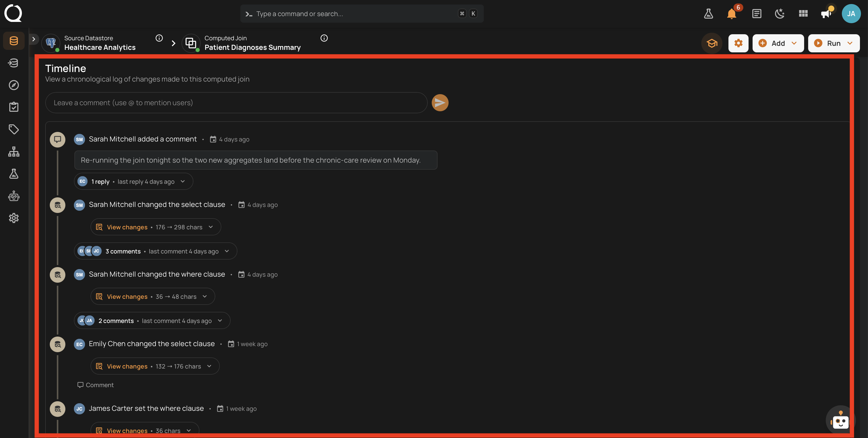Open the JA user avatar menu
868x438 pixels.
[x=851, y=14]
